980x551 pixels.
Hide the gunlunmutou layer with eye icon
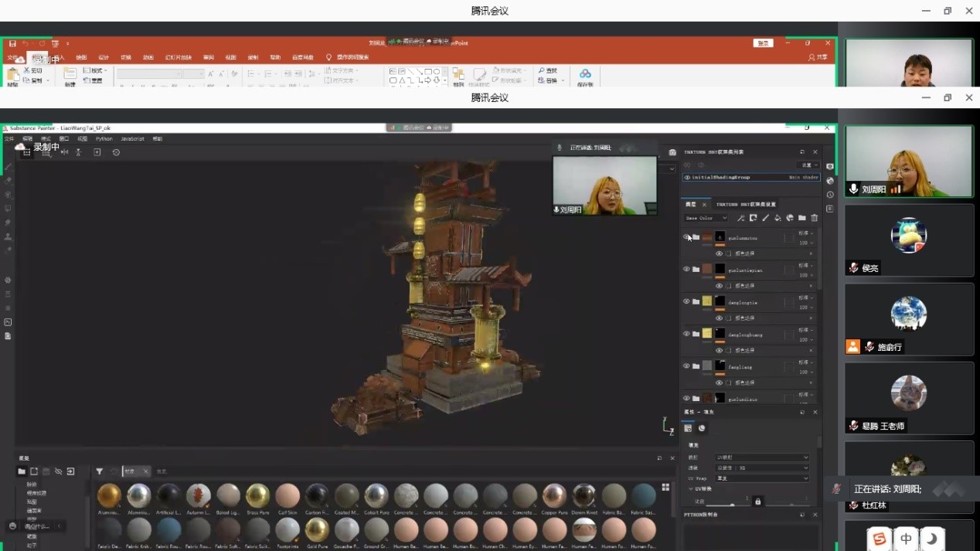(x=686, y=237)
